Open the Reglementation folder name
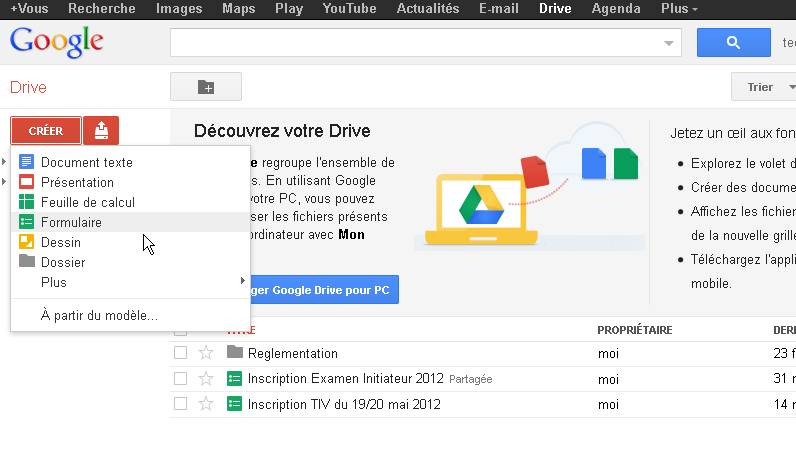This screenshot has height=452, width=796. pos(292,353)
